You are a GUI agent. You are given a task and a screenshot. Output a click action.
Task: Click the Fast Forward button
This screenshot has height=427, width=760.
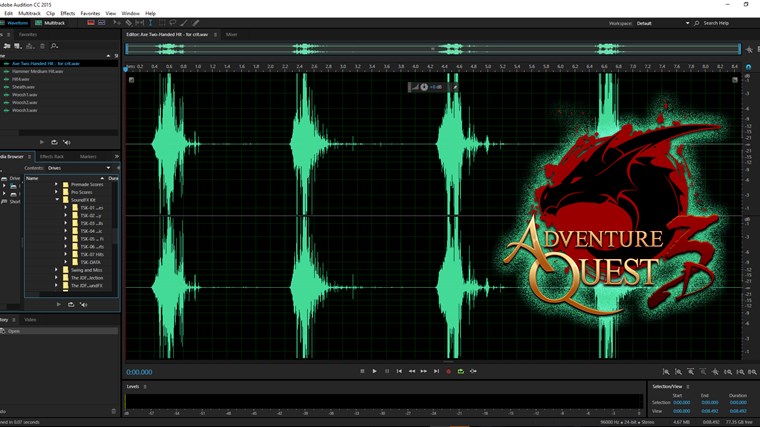click(424, 371)
